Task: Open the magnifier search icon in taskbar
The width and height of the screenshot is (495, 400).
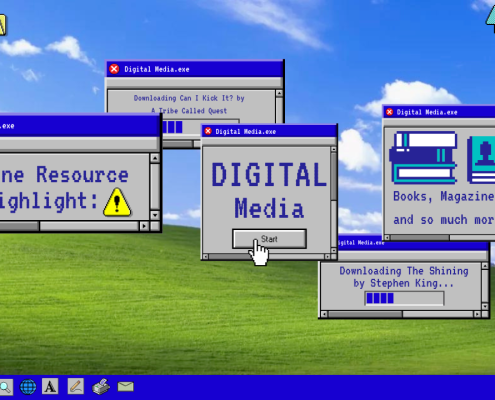Action: coord(6,387)
